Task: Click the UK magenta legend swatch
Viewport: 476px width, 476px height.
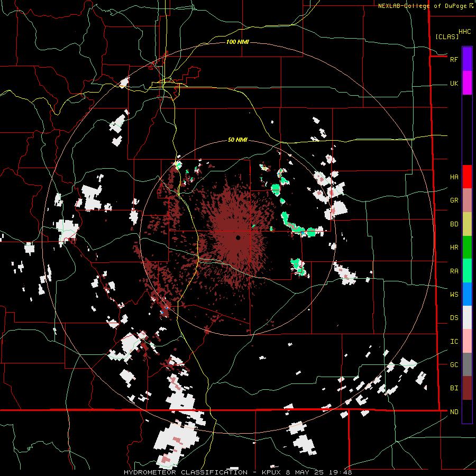Action: (x=467, y=83)
